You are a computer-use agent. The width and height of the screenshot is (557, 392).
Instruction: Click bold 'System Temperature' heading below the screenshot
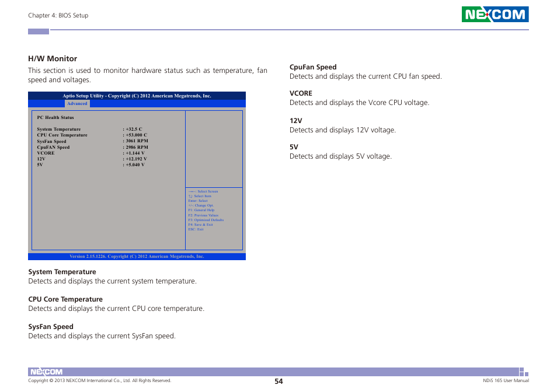tap(62, 272)
